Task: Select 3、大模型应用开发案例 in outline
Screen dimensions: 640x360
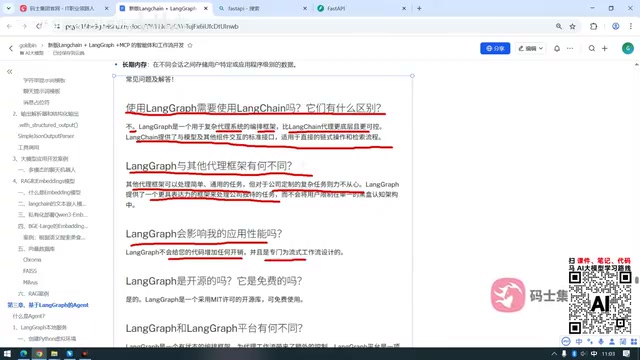Action: [x=40, y=158]
